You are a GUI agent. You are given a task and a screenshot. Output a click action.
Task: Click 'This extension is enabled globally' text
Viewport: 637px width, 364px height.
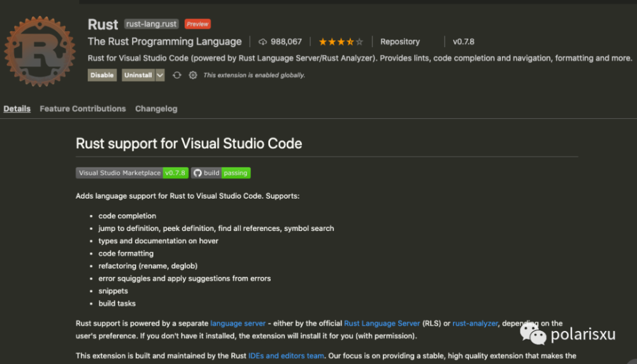(254, 75)
